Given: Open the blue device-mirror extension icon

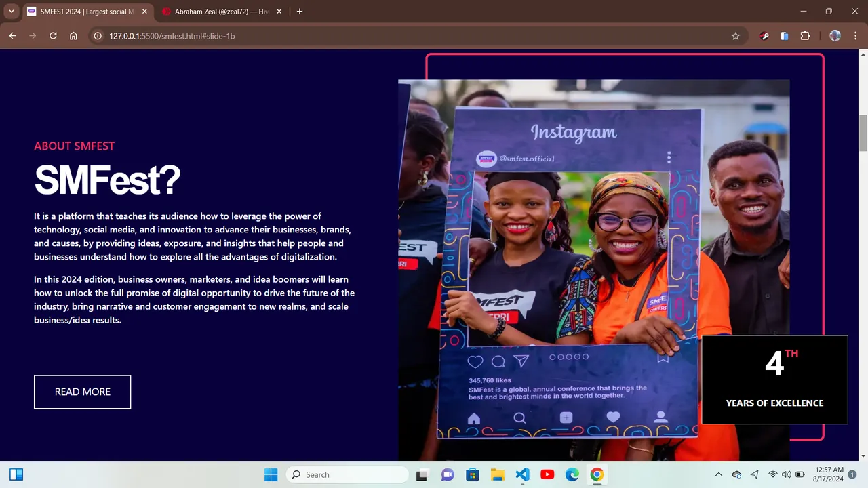Looking at the screenshot, I should [785, 36].
